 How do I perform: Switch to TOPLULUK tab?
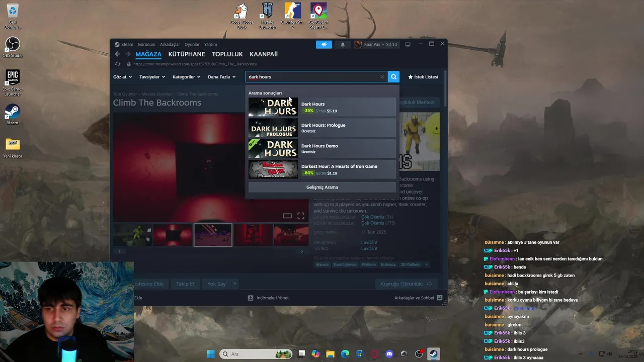pos(227,54)
